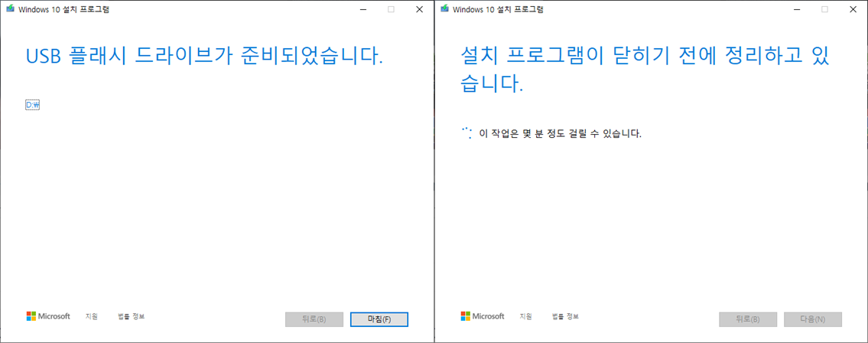Click the left window title 'Windows 10 설치 프로그램'
Image resolution: width=868 pixels, height=343 pixels.
coord(63,9)
